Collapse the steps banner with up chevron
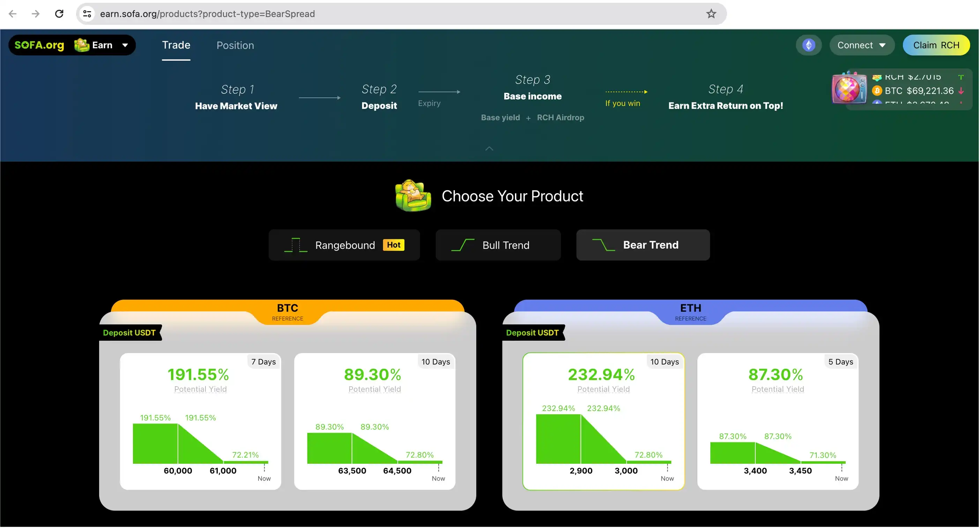Viewport: 980px width, 528px height. tap(489, 149)
